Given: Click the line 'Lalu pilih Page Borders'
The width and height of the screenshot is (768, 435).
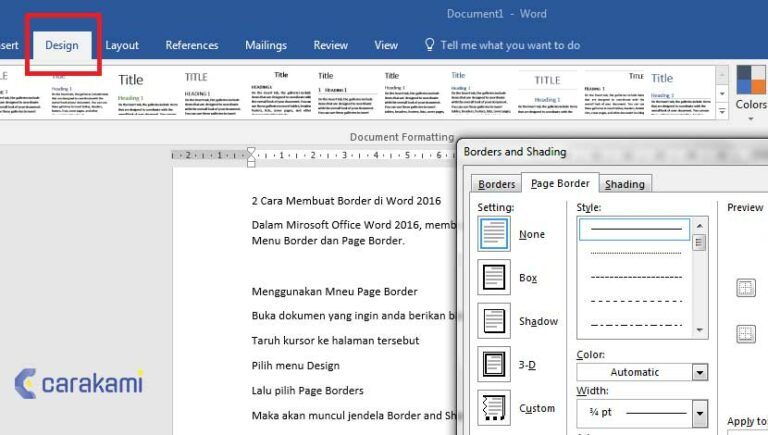Looking at the screenshot, I should pyautogui.click(x=308, y=390).
